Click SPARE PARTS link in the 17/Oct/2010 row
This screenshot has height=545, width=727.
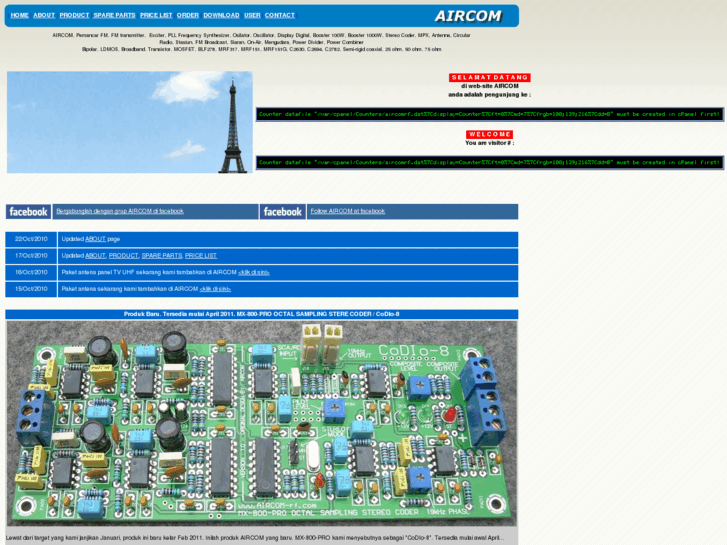(x=162, y=256)
